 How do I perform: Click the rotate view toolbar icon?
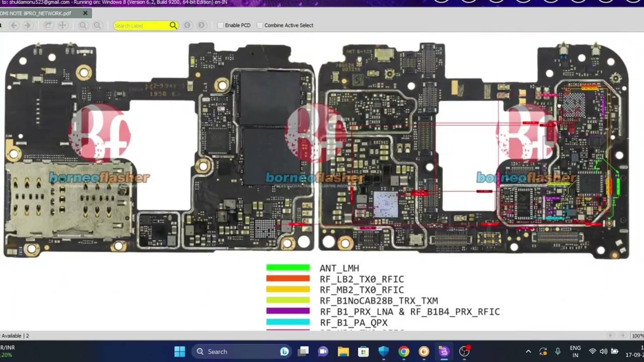click(x=48, y=25)
